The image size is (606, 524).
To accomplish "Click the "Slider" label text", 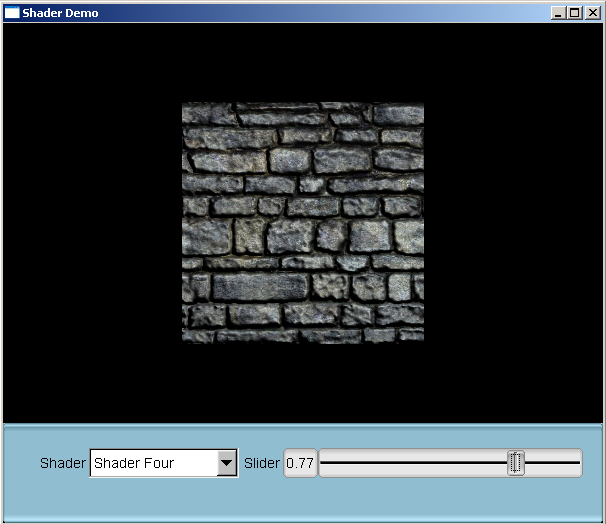I will click(262, 463).
